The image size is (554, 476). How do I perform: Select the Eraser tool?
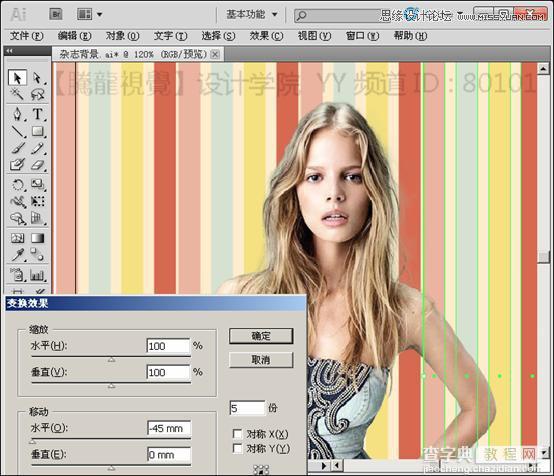coord(37,164)
